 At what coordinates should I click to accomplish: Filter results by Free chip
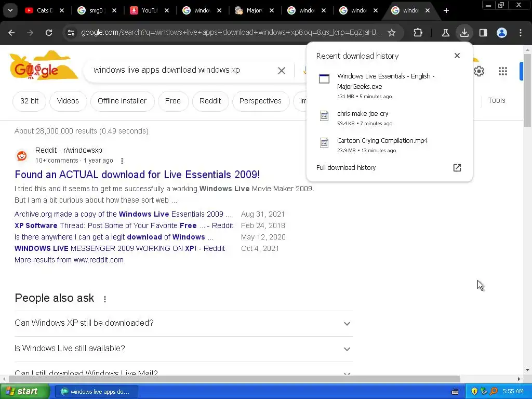(x=172, y=101)
